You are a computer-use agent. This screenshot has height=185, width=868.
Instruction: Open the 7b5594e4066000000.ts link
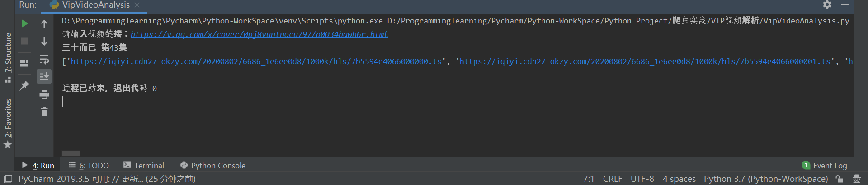point(256,61)
